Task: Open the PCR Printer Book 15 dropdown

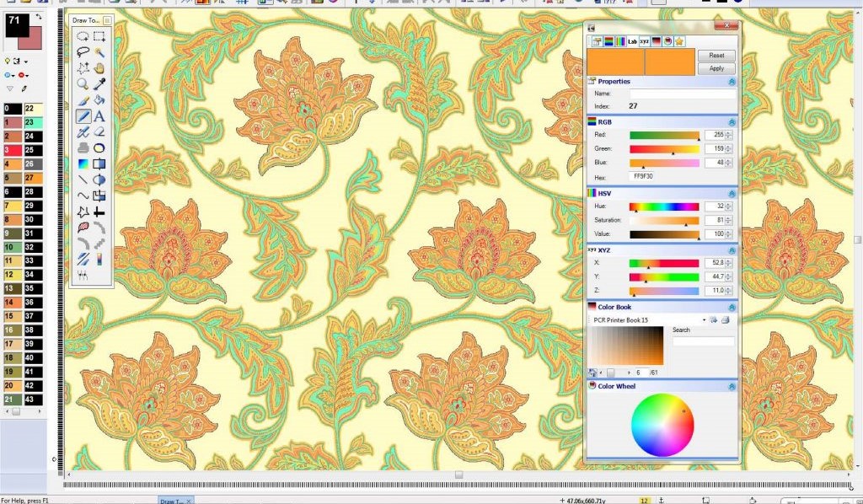Action: point(705,319)
